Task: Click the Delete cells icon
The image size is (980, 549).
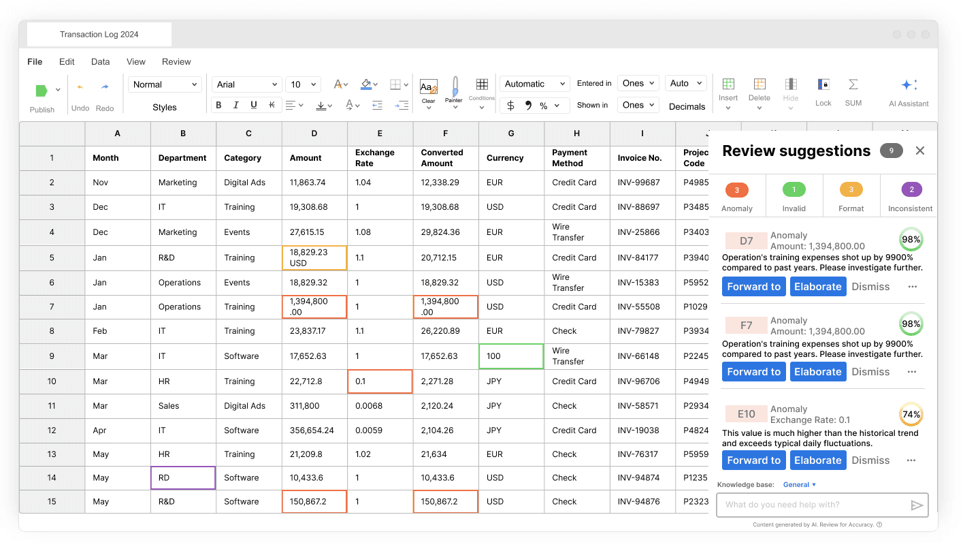Action: pyautogui.click(x=759, y=85)
